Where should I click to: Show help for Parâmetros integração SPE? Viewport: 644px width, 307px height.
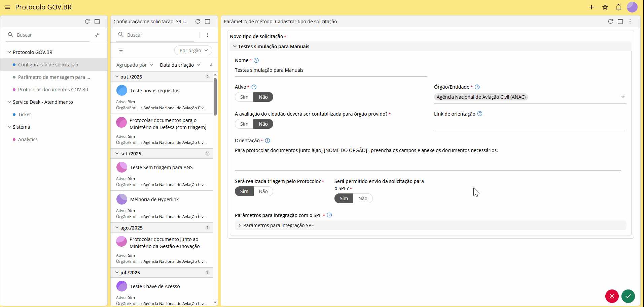click(x=329, y=215)
